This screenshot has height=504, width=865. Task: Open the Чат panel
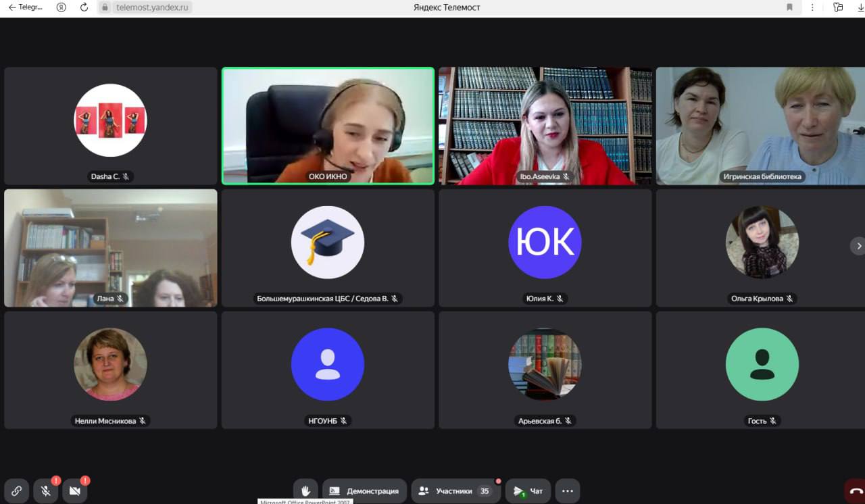coord(528,491)
